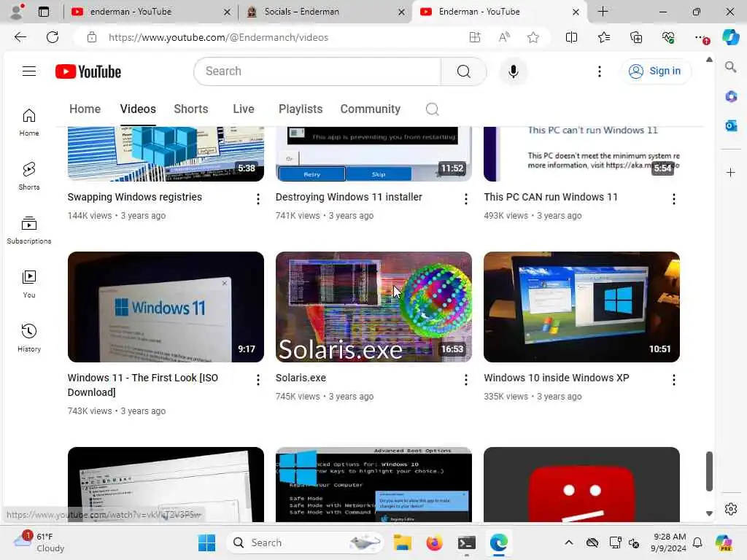Viewport: 747px width, 560px height.
Task: Open more options for Swapping Windows registries
Action: coord(258,199)
